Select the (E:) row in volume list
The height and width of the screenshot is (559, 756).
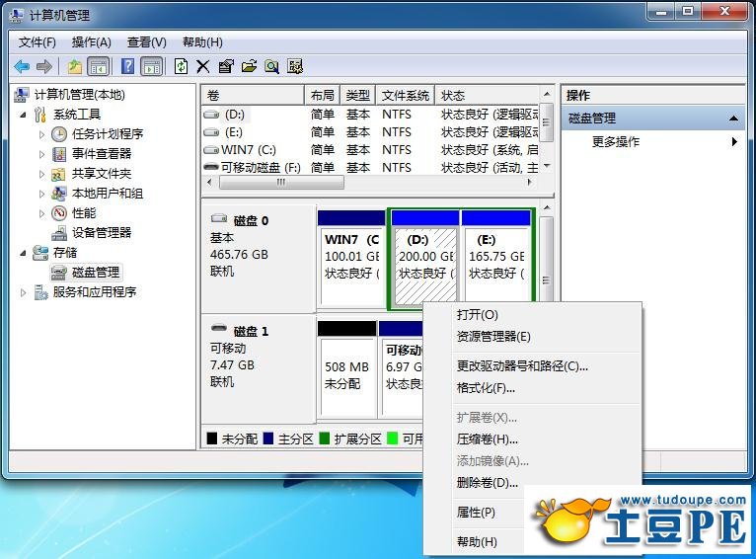coord(370,132)
